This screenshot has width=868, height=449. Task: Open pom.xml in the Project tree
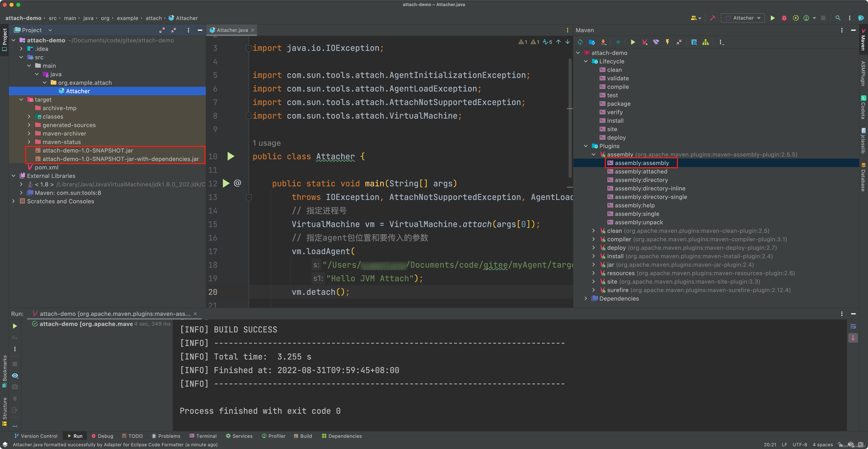coord(46,167)
